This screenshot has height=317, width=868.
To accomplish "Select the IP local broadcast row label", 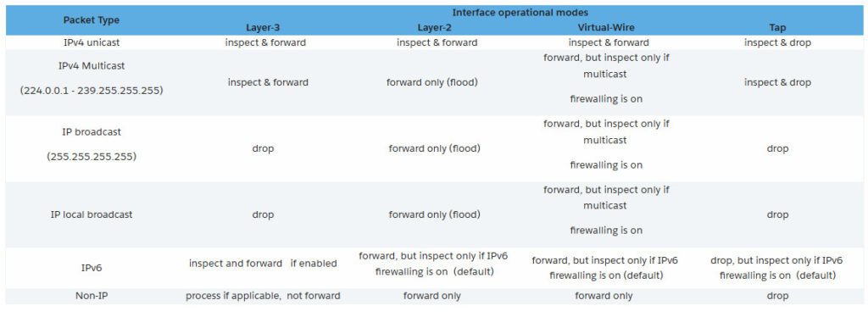I will point(92,214).
